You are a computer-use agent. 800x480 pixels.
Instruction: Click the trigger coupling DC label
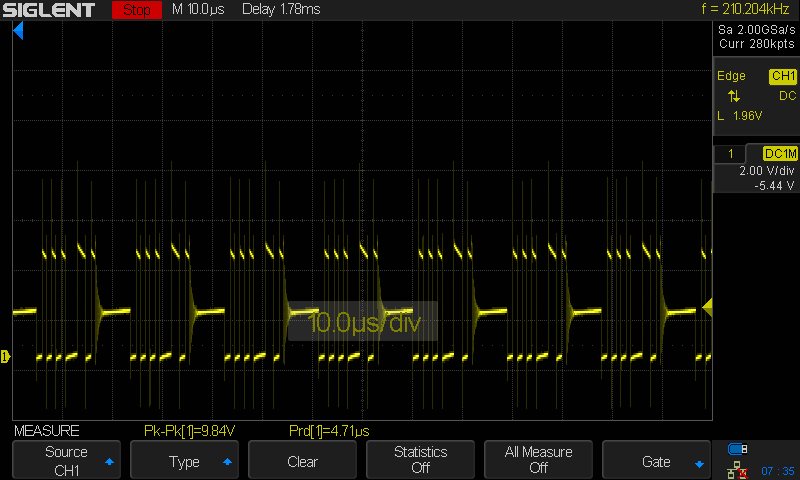[x=787, y=96]
